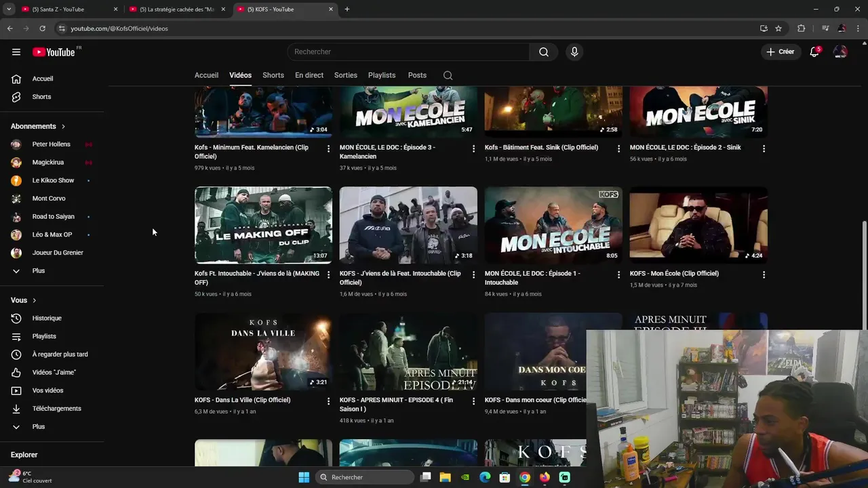Open Road to Saiyan channel
Image resolution: width=868 pixels, height=488 pixels.
coord(52,217)
